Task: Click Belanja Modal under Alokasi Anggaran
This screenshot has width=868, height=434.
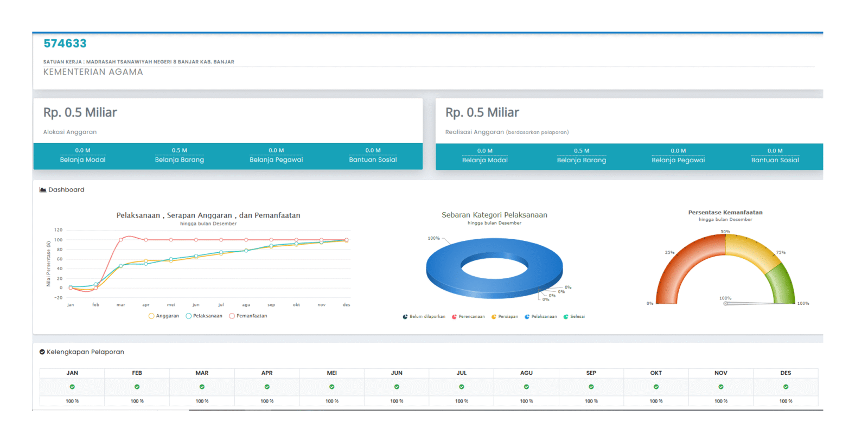Action: coord(83,159)
